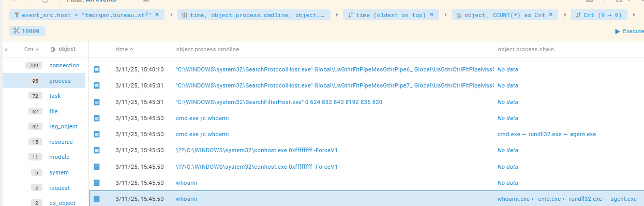Run the query with Execute button
Screen dimensions: 644x206
click(629, 32)
